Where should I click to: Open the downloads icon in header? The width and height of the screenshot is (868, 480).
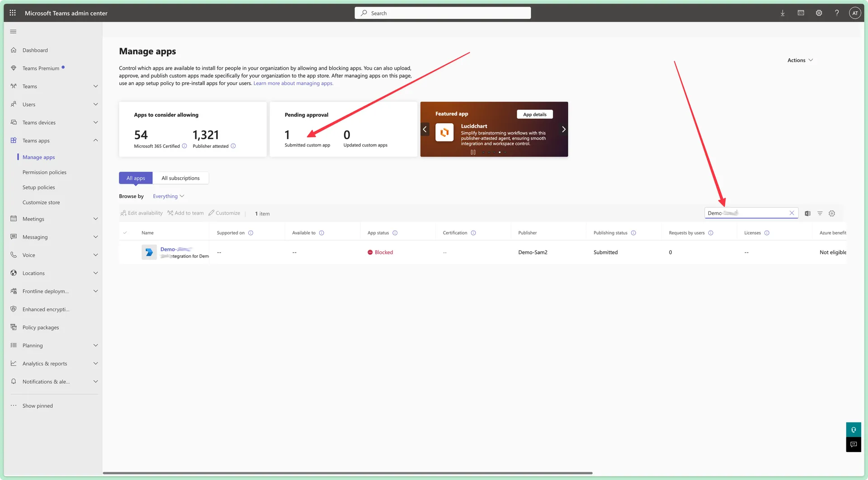783,13
